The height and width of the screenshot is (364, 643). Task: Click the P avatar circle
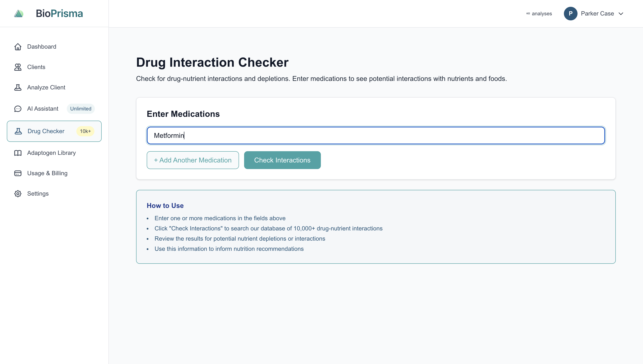click(571, 14)
